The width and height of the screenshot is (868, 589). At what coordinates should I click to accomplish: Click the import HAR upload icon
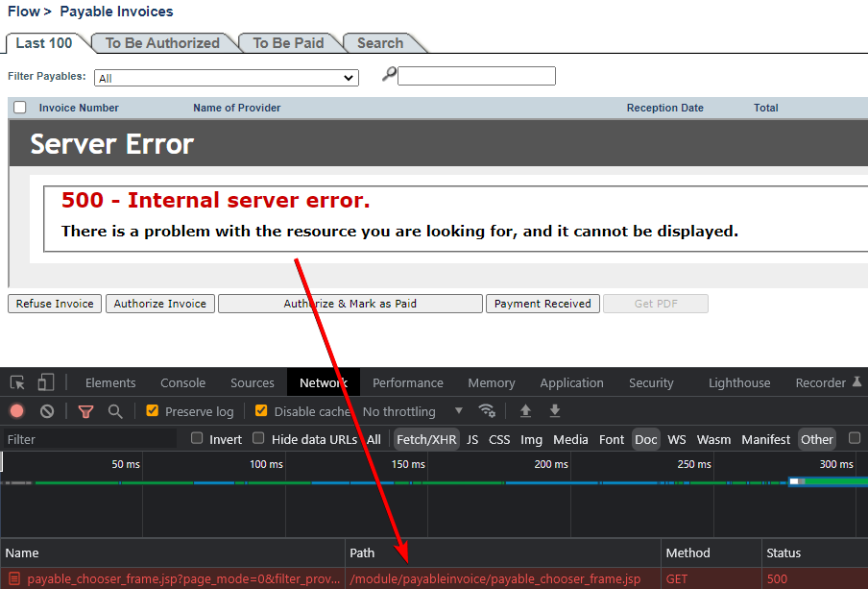(x=525, y=411)
